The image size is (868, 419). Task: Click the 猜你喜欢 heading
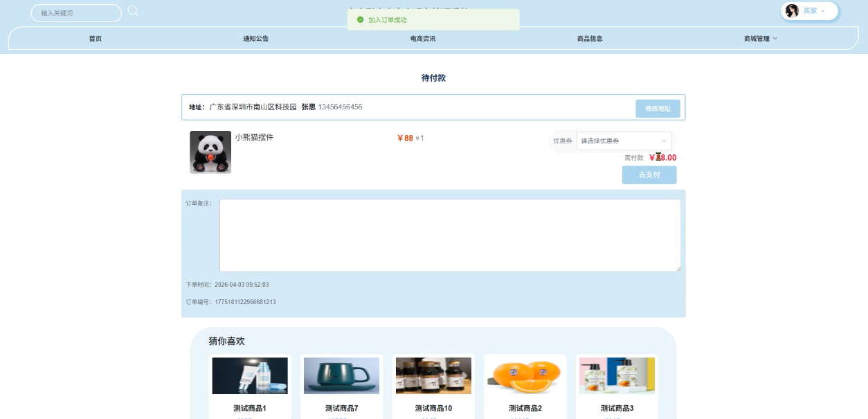[x=226, y=341]
